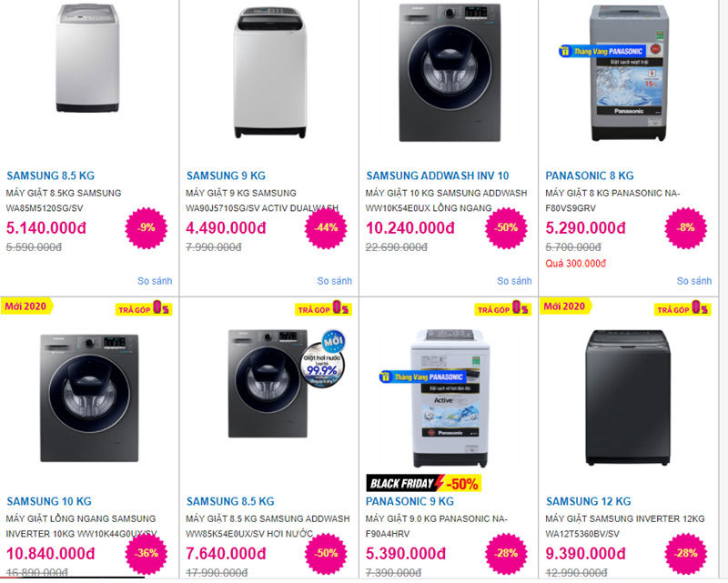Open the Samsung Addwash Inv 10 title link
The image size is (728, 583).
(437, 176)
